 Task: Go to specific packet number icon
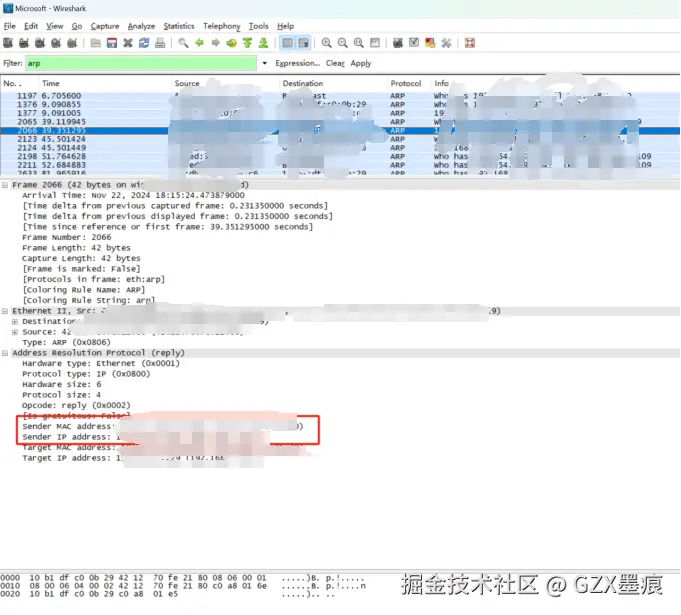(231, 43)
